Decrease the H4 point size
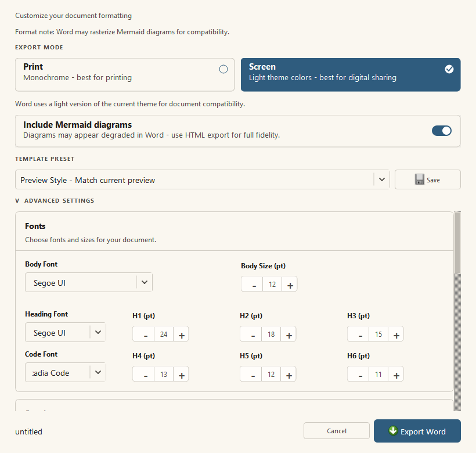This screenshot has height=453, width=476. pyautogui.click(x=144, y=374)
